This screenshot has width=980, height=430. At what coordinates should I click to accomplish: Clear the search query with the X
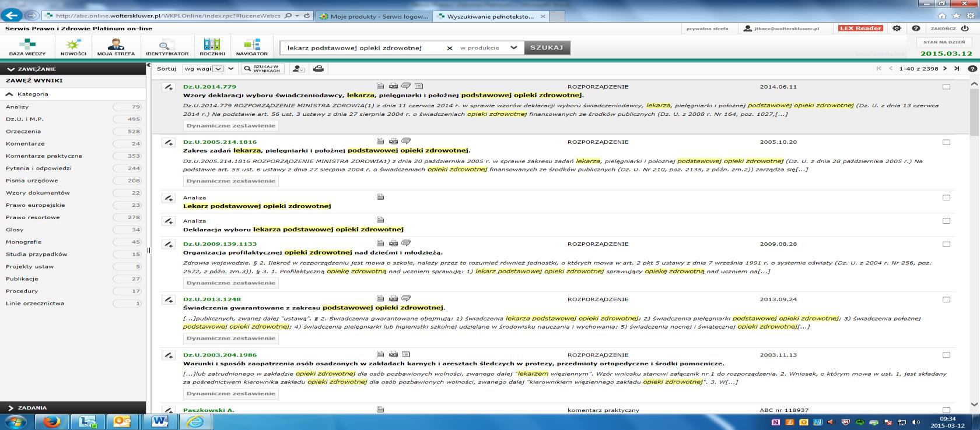coord(449,48)
